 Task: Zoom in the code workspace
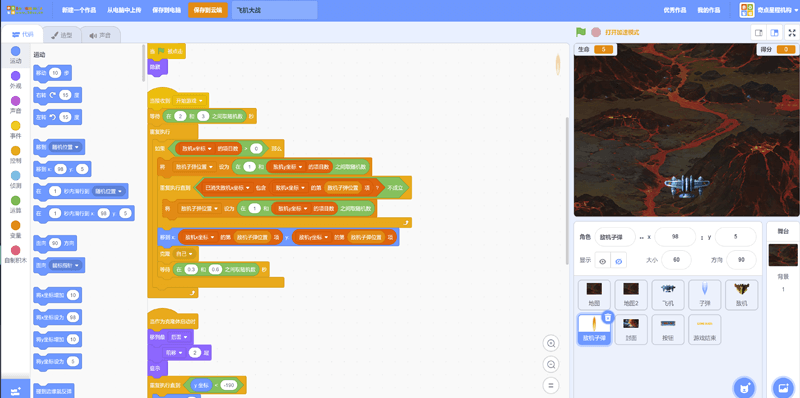(551, 343)
